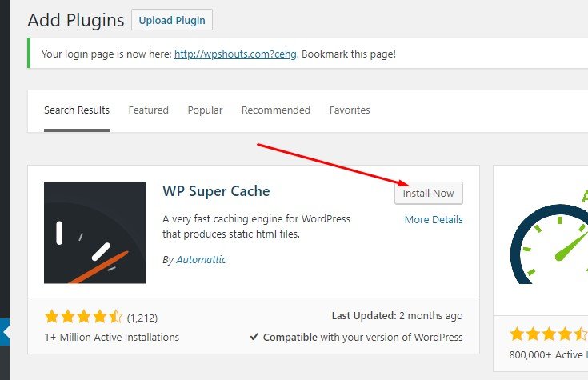Click the WP Super Cache plugin icon

(95, 233)
